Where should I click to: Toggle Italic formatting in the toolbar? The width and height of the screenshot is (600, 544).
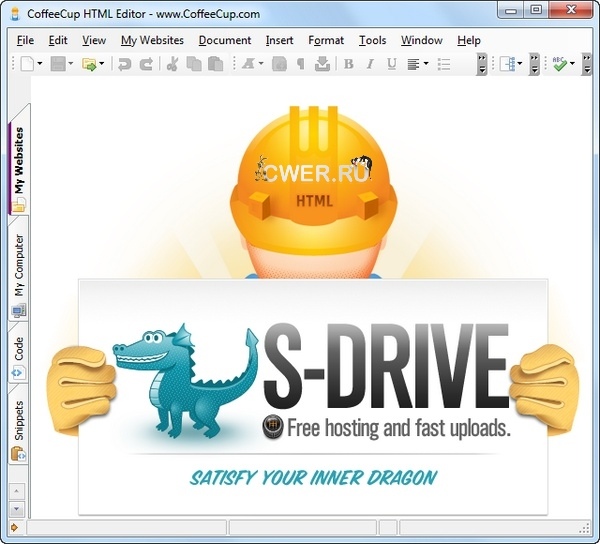tap(370, 64)
